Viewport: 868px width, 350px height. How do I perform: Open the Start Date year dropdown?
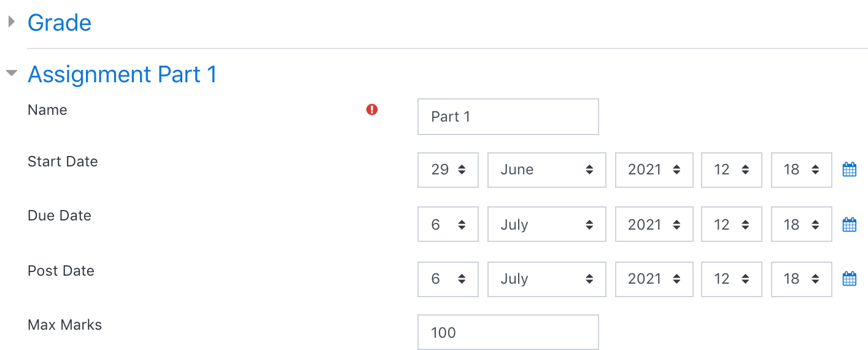tap(654, 170)
